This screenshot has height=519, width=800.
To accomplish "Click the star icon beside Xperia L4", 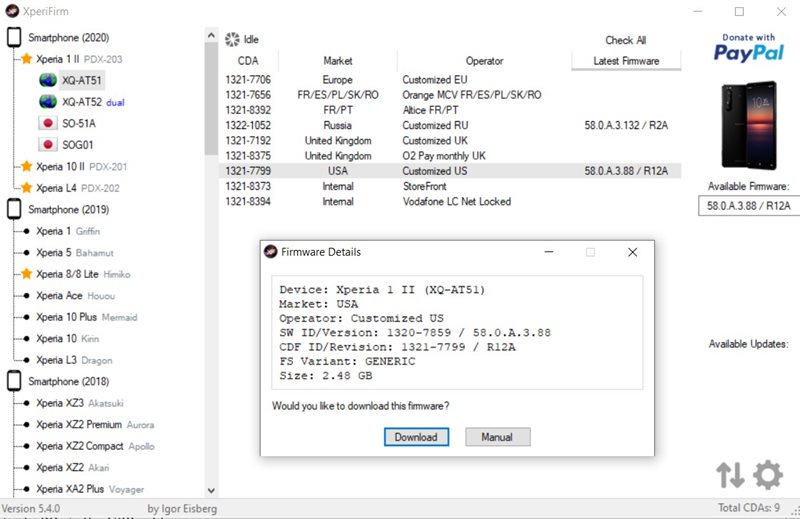I will coord(27,188).
